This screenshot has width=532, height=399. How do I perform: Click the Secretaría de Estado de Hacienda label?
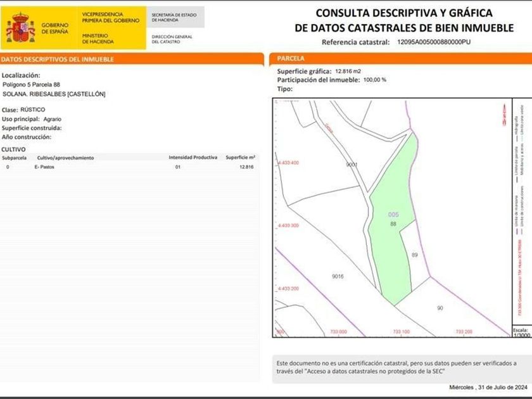click(174, 17)
